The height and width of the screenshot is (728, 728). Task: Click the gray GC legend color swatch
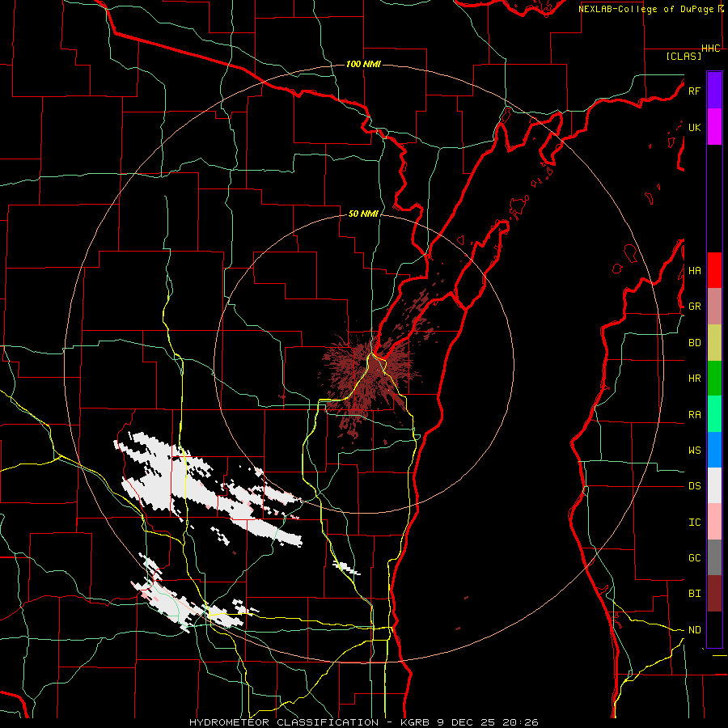[714, 557]
